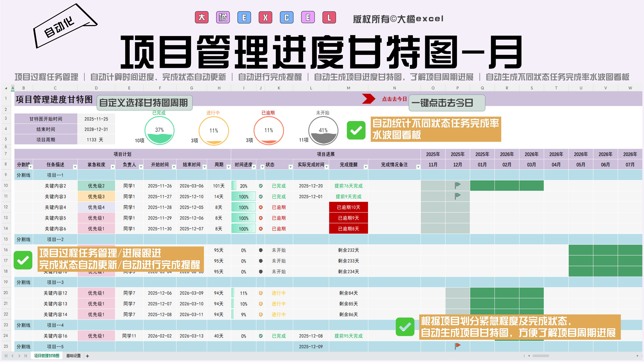
Task: Select the 项目管理甘特图 sheet tab
Action: [x=47, y=356]
